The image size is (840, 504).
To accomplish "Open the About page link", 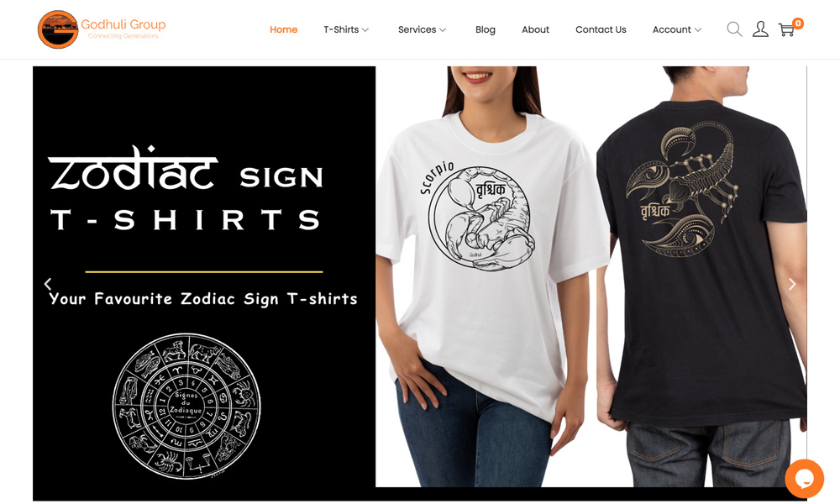I will [535, 29].
